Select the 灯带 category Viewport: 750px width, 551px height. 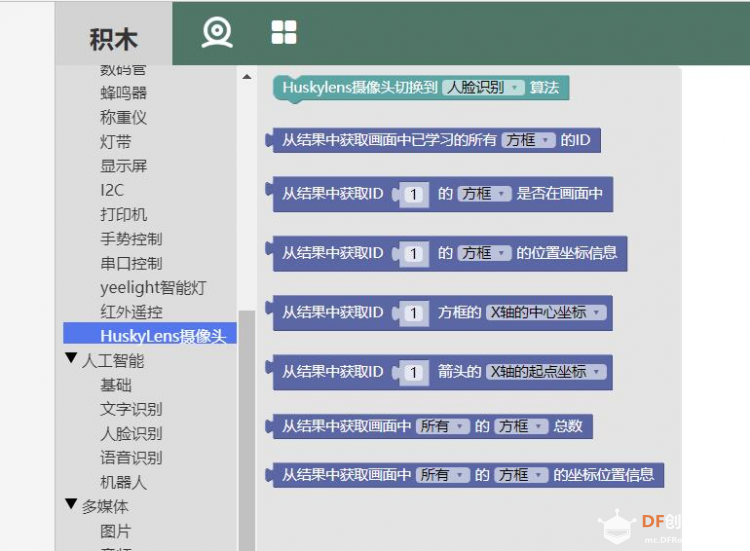[x=115, y=142]
